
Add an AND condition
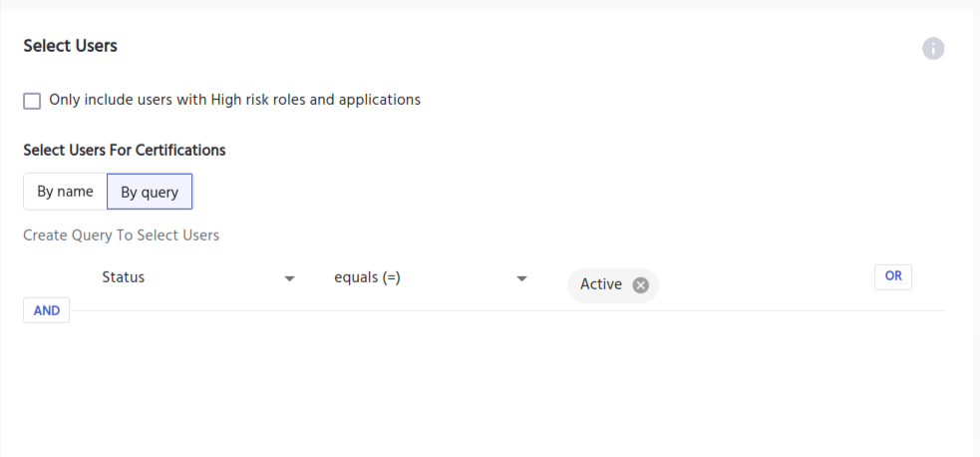click(x=47, y=310)
